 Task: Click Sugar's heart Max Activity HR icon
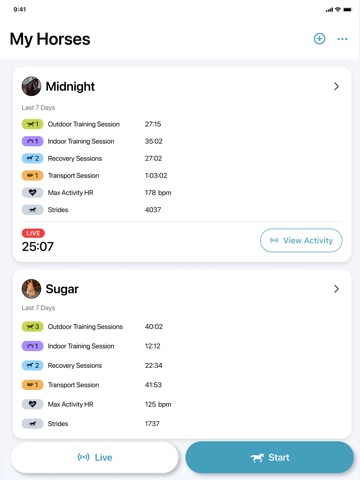click(x=32, y=404)
